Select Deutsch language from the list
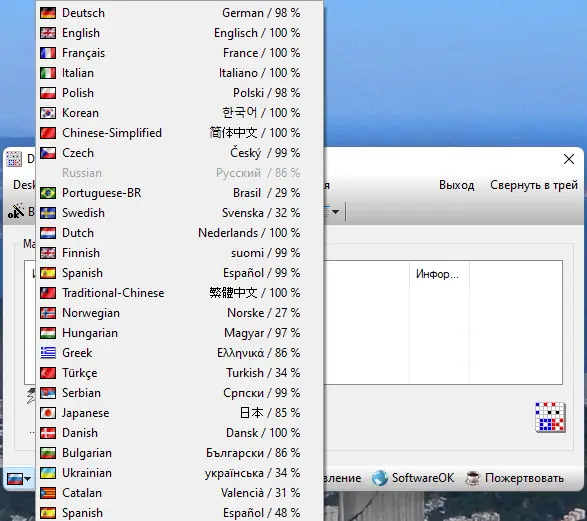 [179, 13]
